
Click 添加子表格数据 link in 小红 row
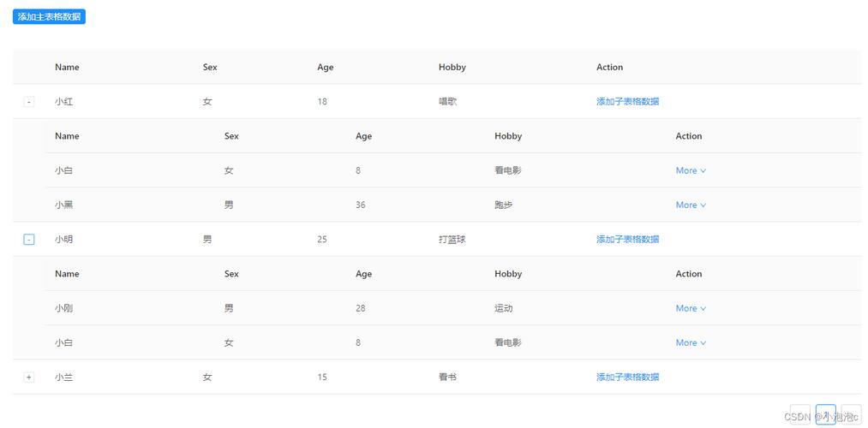pos(627,102)
